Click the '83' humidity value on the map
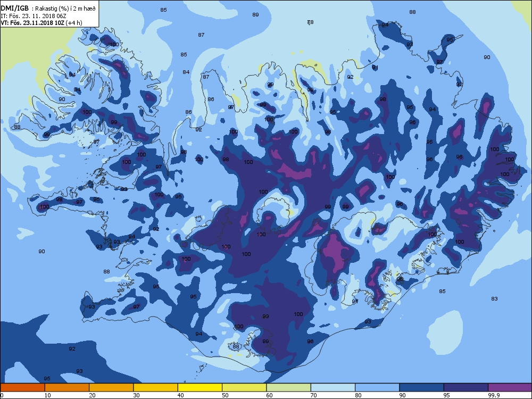This screenshot has height=399, width=532. click(x=494, y=298)
